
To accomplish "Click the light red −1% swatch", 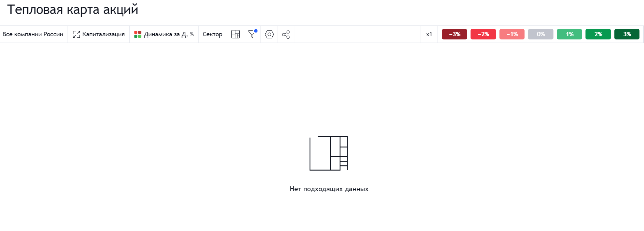I will (x=512, y=34).
